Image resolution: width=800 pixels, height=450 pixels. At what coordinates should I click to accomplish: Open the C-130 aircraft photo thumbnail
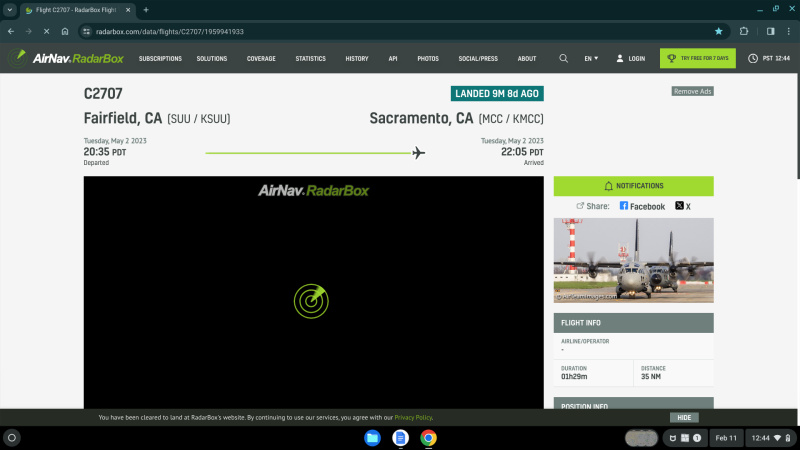tap(634, 260)
